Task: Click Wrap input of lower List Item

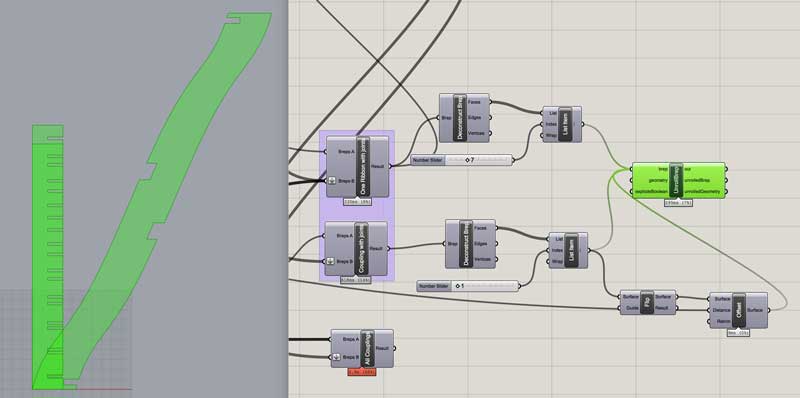Action: pos(557,262)
